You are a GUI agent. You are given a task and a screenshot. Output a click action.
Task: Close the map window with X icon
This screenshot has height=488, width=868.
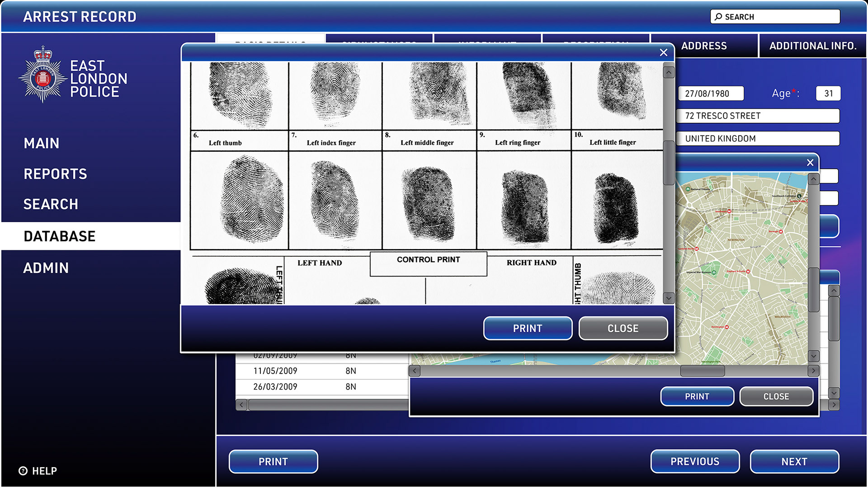pos(810,163)
